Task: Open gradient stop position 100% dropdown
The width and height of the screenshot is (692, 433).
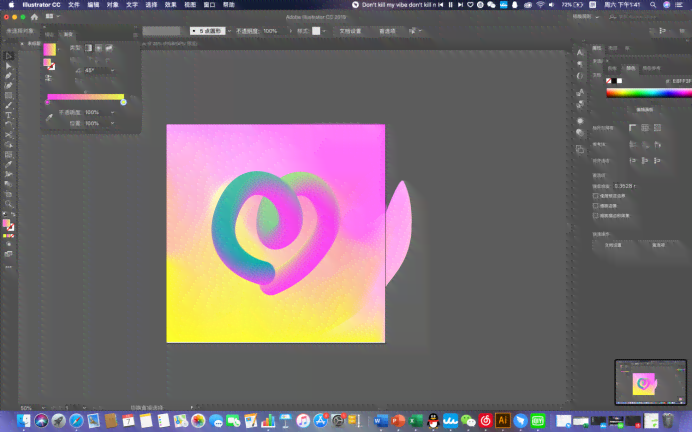Action: tap(113, 124)
